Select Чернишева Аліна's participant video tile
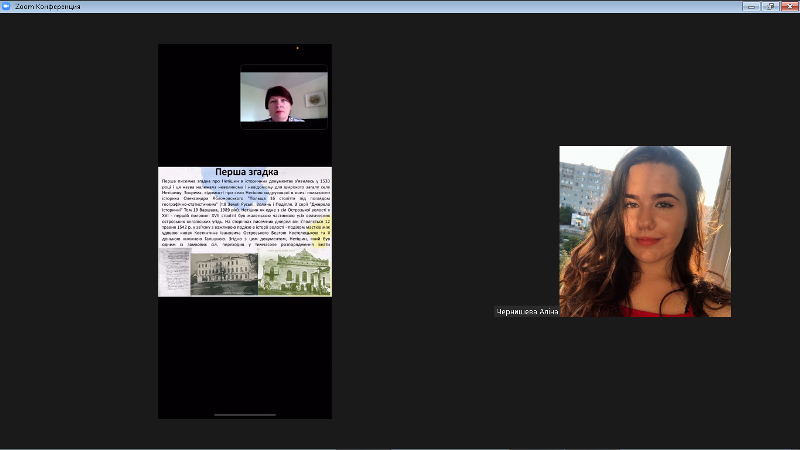Viewport: 800px width, 450px height. (645, 231)
